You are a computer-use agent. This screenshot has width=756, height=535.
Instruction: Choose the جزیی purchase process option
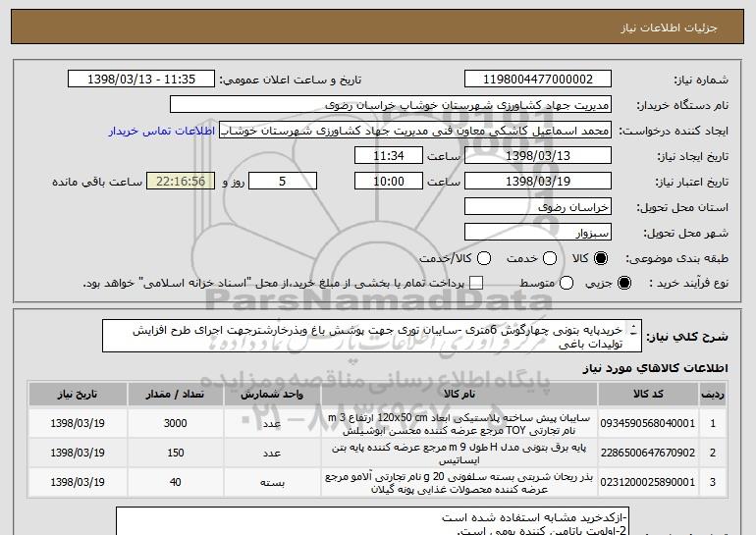pos(624,284)
